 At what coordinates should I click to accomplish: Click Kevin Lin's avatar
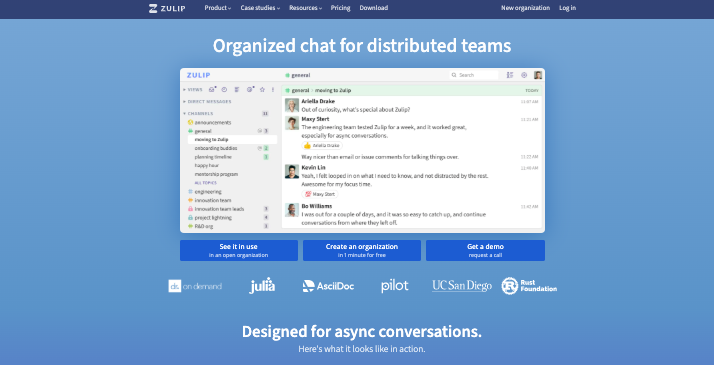coord(292,172)
